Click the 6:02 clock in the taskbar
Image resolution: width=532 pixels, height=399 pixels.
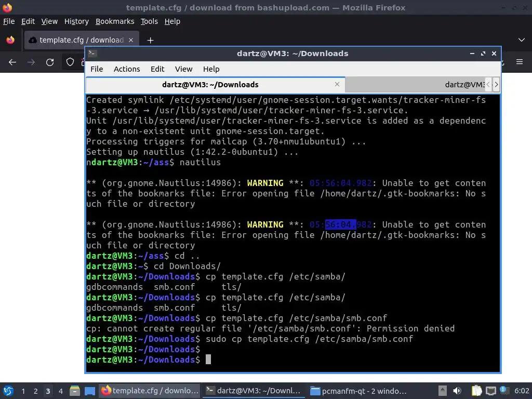pyautogui.click(x=522, y=391)
